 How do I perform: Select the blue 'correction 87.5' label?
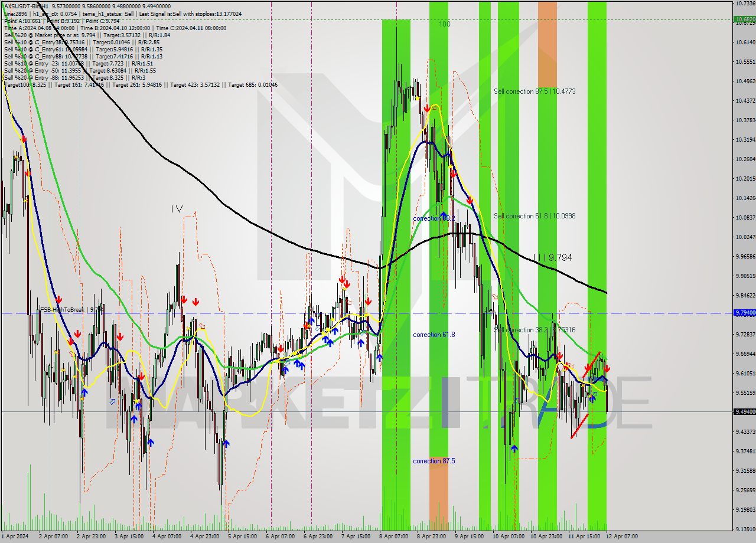coord(434,461)
